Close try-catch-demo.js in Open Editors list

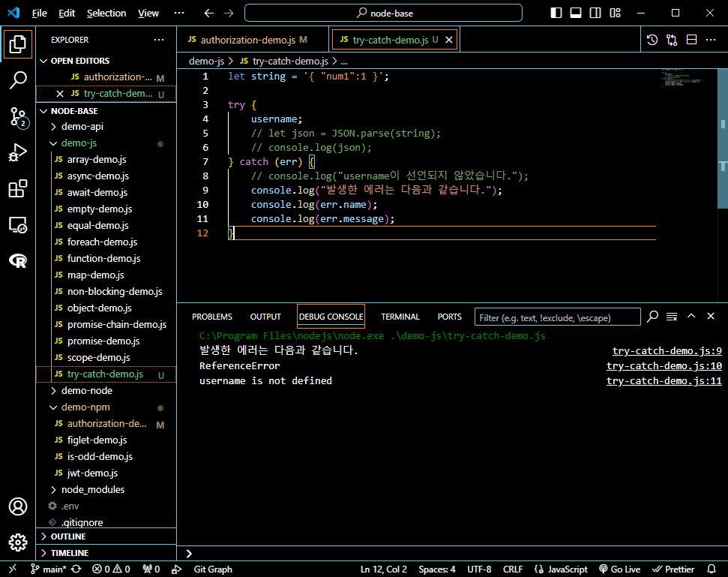click(60, 94)
